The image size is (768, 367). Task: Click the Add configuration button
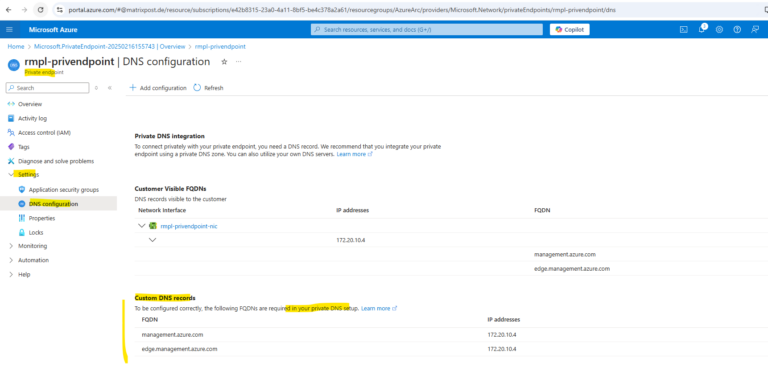(x=158, y=88)
